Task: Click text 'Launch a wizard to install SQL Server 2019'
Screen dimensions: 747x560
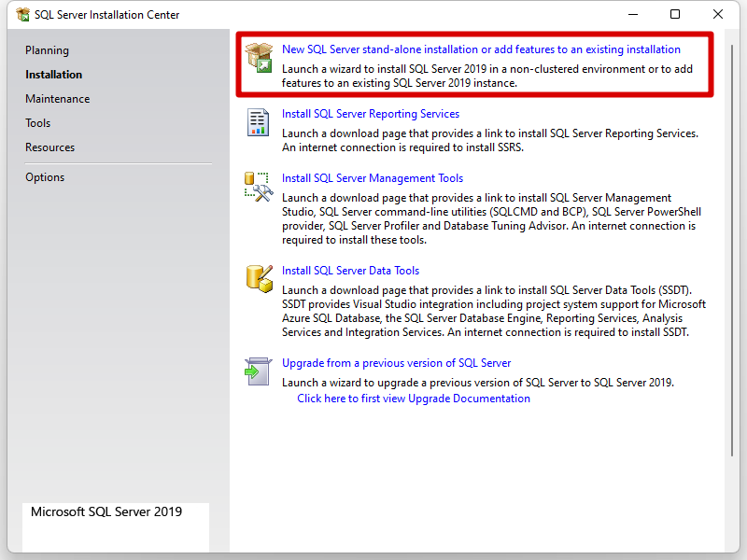Action: (x=384, y=69)
